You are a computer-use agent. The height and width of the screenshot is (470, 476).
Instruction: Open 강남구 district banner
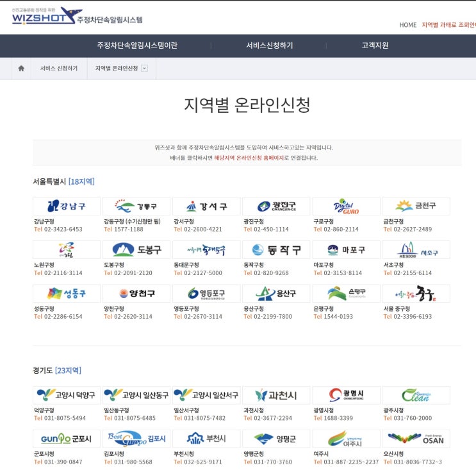coord(67,206)
